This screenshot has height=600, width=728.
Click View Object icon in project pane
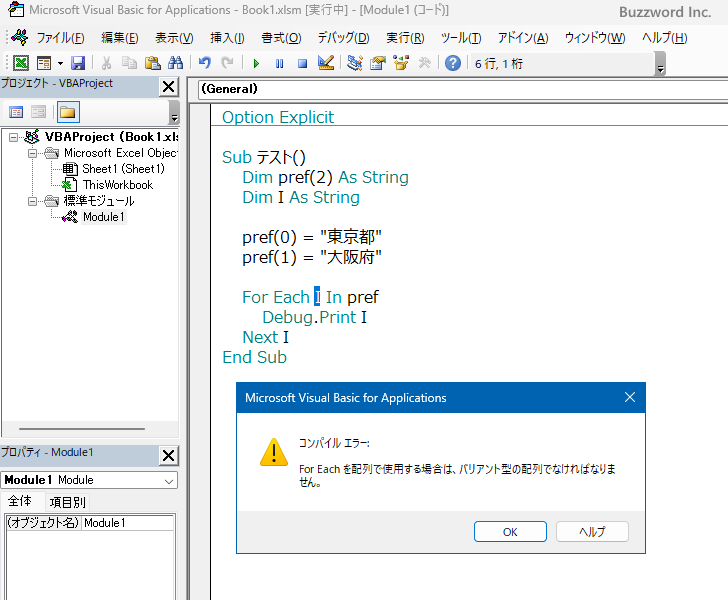click(39, 112)
